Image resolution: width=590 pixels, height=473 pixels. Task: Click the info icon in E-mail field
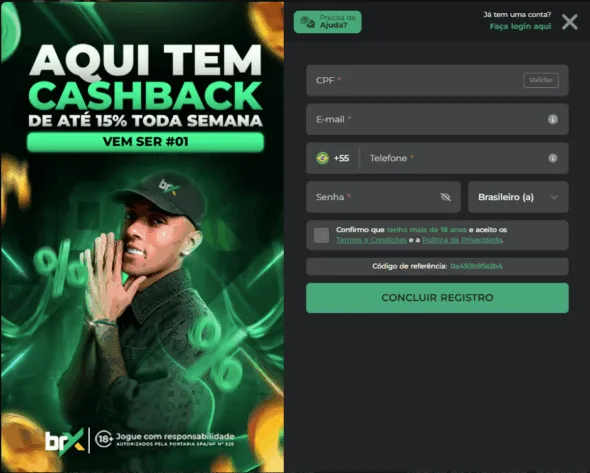552,119
